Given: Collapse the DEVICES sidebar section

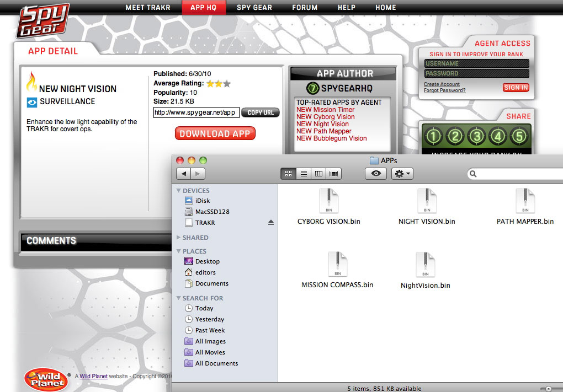Looking at the screenshot, I should (x=178, y=190).
